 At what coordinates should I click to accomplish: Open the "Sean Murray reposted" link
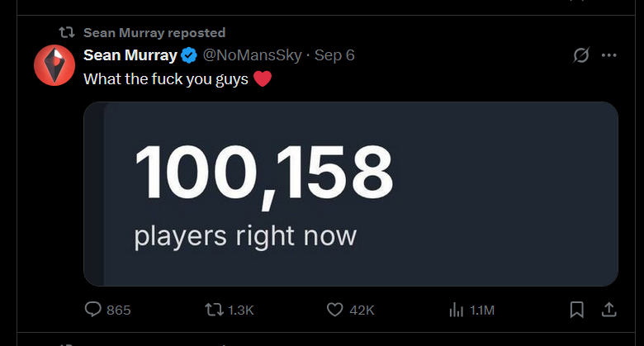coord(154,32)
